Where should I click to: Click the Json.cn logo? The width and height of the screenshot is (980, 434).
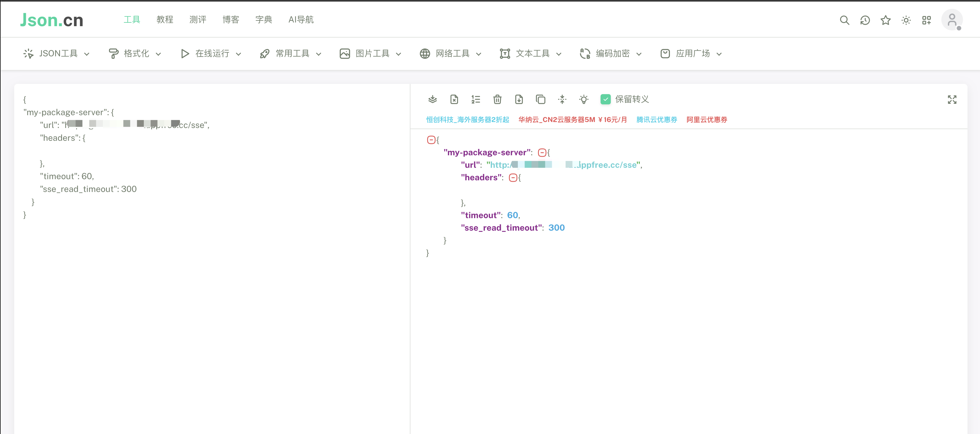pos(51,20)
